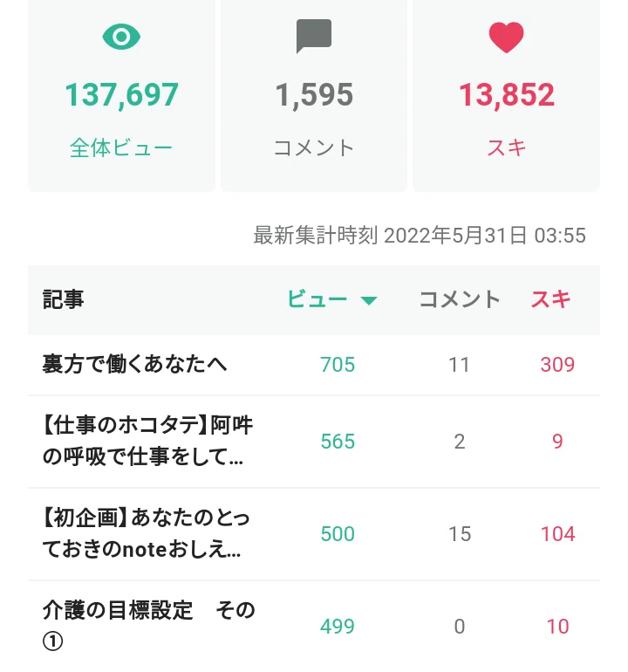This screenshot has width=628, height=672.
Task: Click the red heart likes icon
Action: point(507,38)
